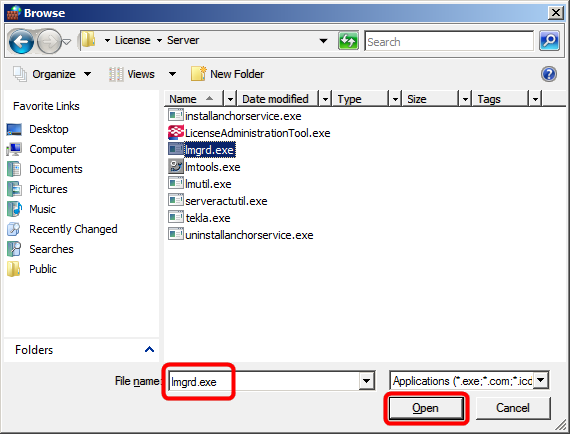Image resolution: width=570 pixels, height=434 pixels.
Task: Open the Views dropdown arrow
Action: [x=172, y=74]
